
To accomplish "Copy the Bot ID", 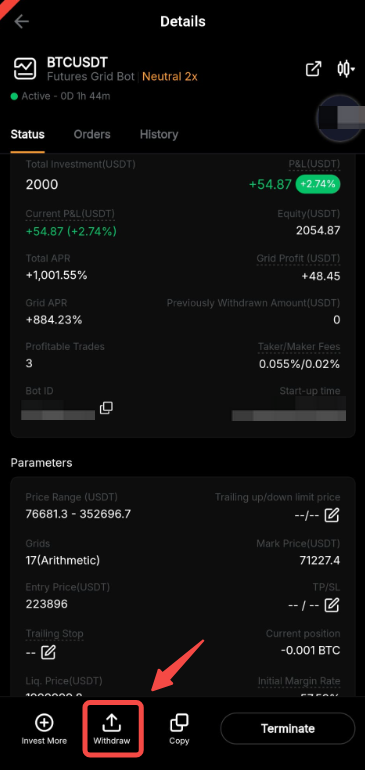I will pos(106,408).
